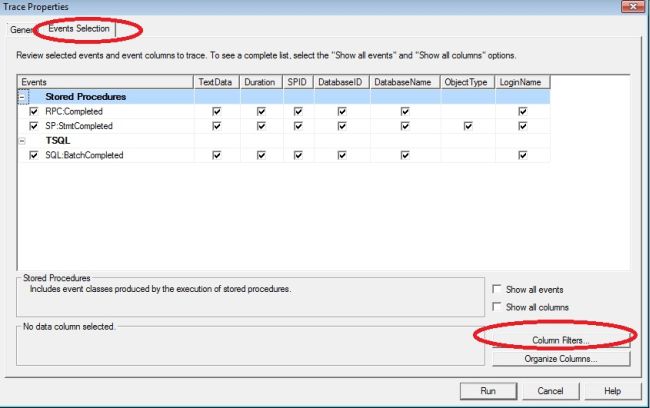Uncheck the SQL:BatchCompleted event checkbox
The height and width of the screenshot is (408, 650).
(34, 155)
